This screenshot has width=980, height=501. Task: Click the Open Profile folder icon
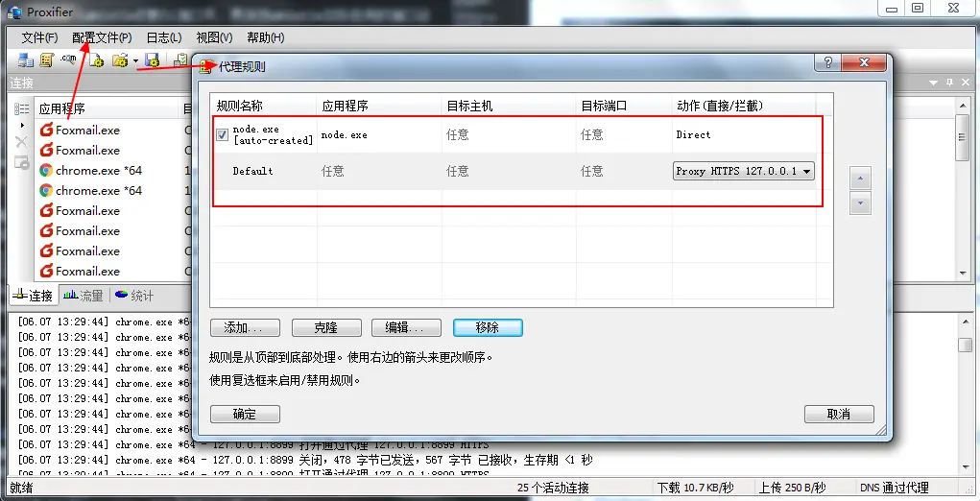[120, 60]
